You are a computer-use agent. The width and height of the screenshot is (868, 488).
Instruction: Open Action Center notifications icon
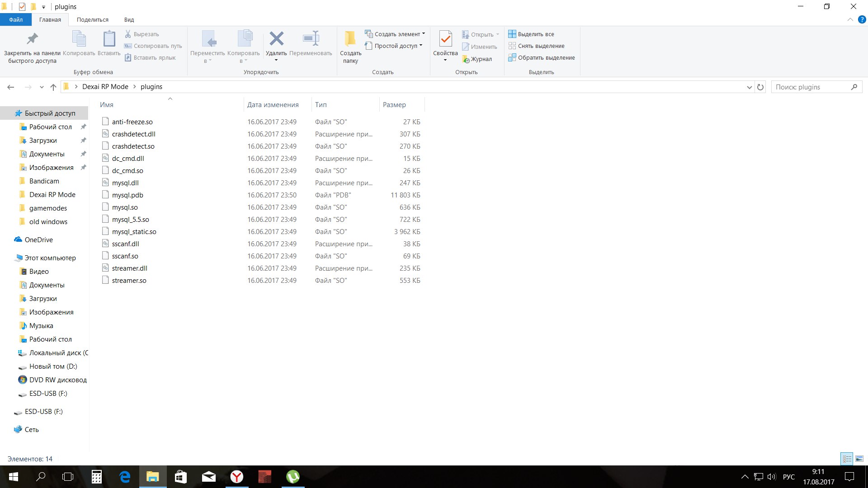850,477
